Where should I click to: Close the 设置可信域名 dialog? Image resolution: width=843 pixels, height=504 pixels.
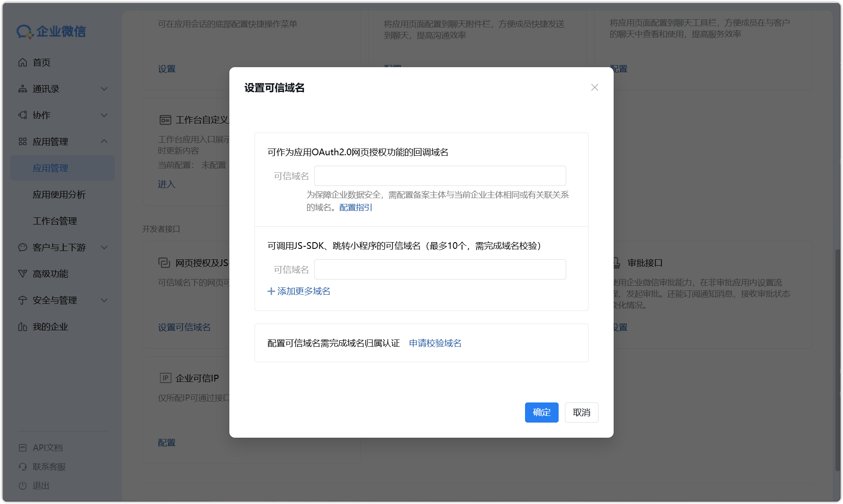594,87
